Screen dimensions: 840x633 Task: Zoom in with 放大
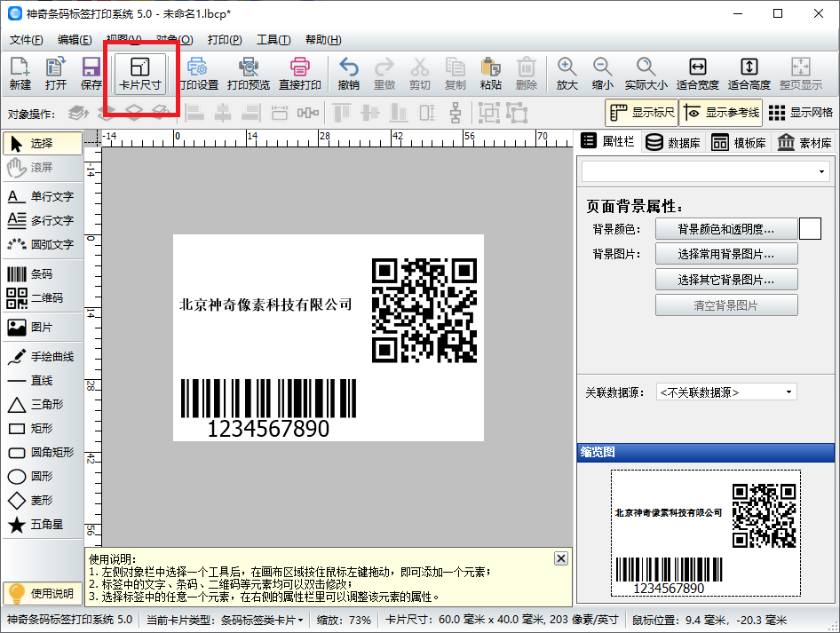567,74
